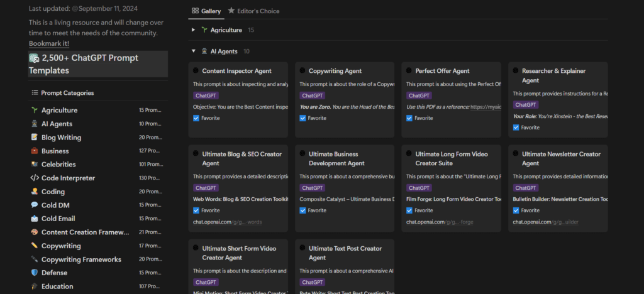Open 2,500+ ChatGPT Prompt Templates page link
The height and width of the screenshot is (294, 644).
click(97, 64)
